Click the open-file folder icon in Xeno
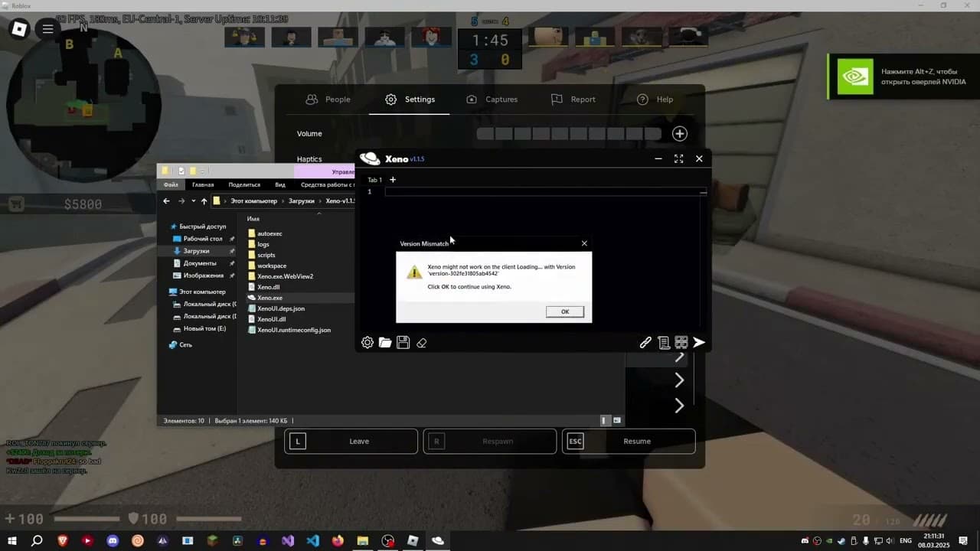Viewport: 980px width, 551px height. tap(385, 343)
